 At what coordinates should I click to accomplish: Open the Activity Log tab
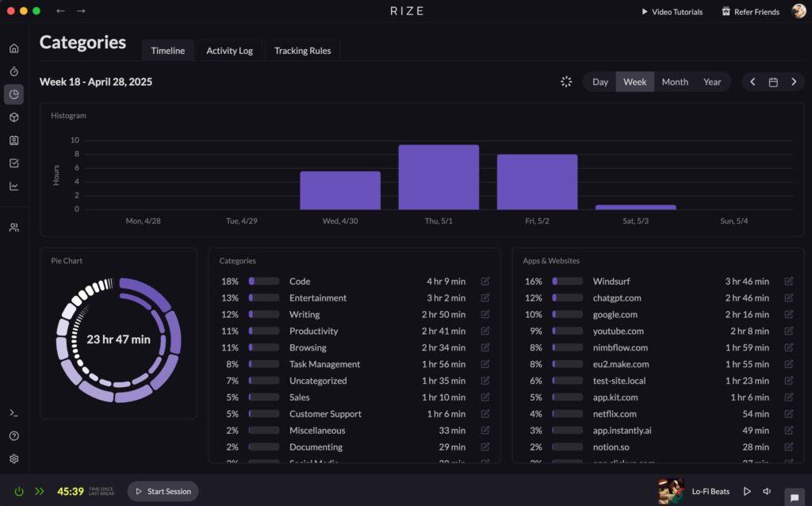[229, 50]
